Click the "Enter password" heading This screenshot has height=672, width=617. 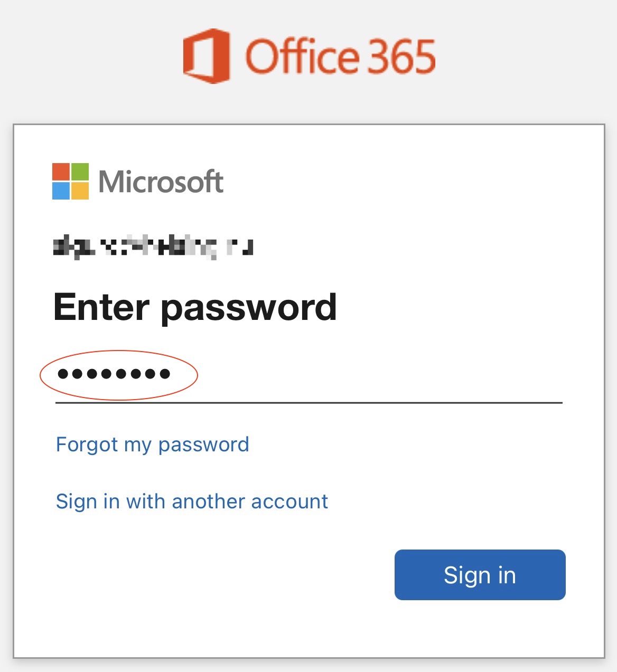coord(195,307)
